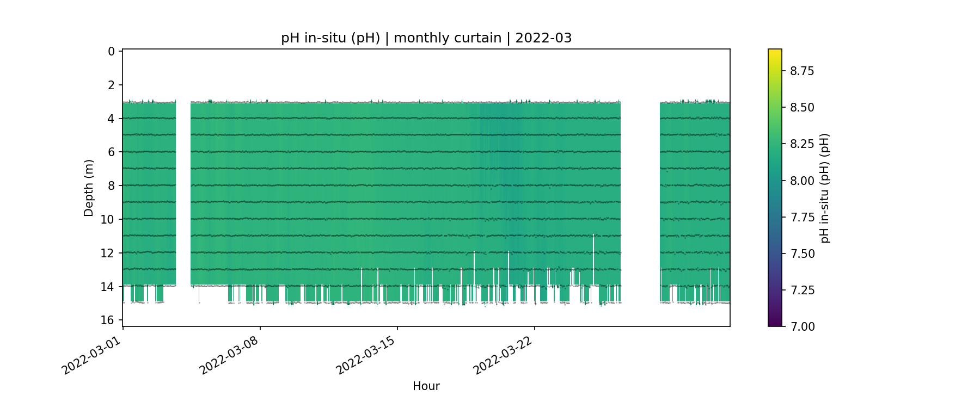
Task: Click depth tick label 8 on y-axis
Action: click(x=112, y=186)
